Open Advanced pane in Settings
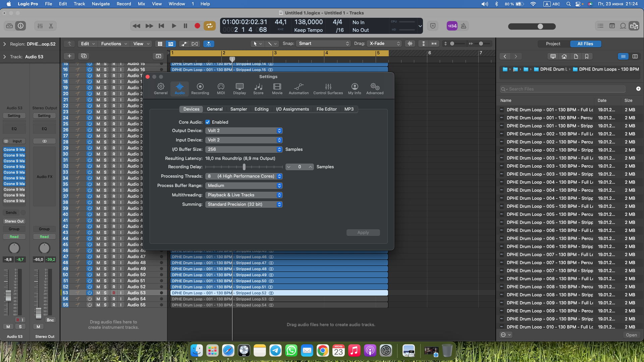 pos(375,89)
